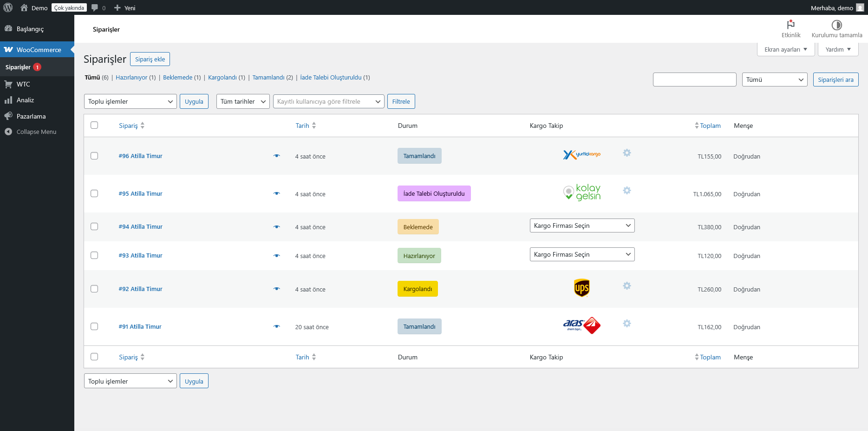The image size is (868, 431).
Task: Open cargo settings gear for order #91
Action: 627,324
